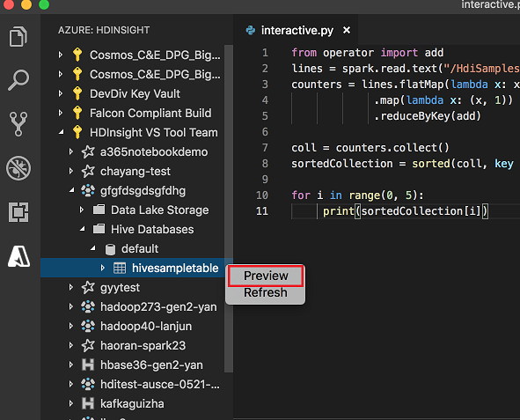The height and width of the screenshot is (420, 520).
Task: Click key icon beside Falcon Compliant Build
Action: tap(77, 113)
